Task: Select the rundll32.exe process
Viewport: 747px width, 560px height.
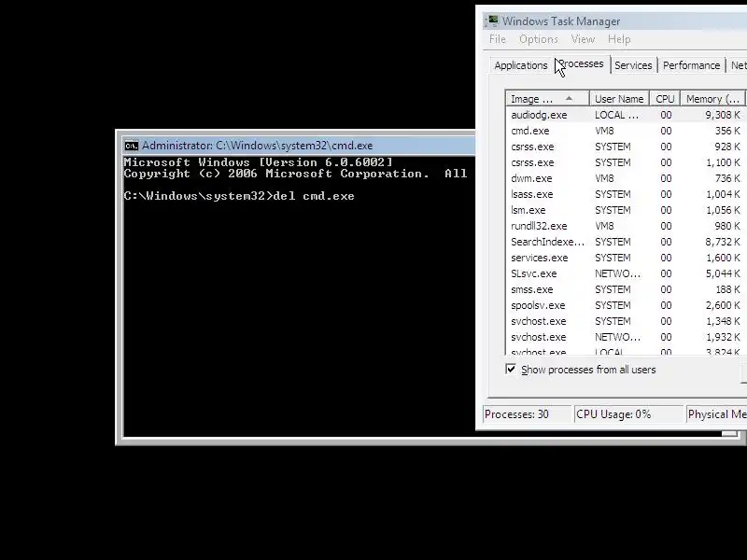Action: click(626, 226)
